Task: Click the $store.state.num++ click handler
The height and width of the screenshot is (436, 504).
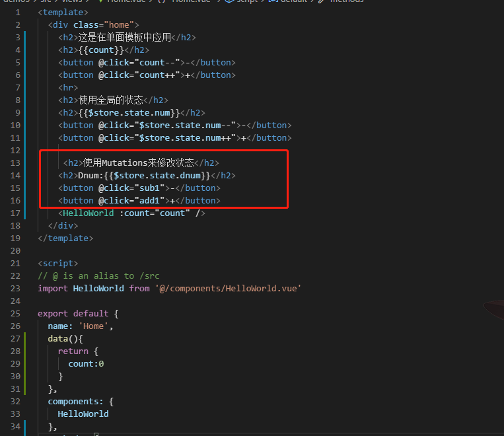Action: 185,138
